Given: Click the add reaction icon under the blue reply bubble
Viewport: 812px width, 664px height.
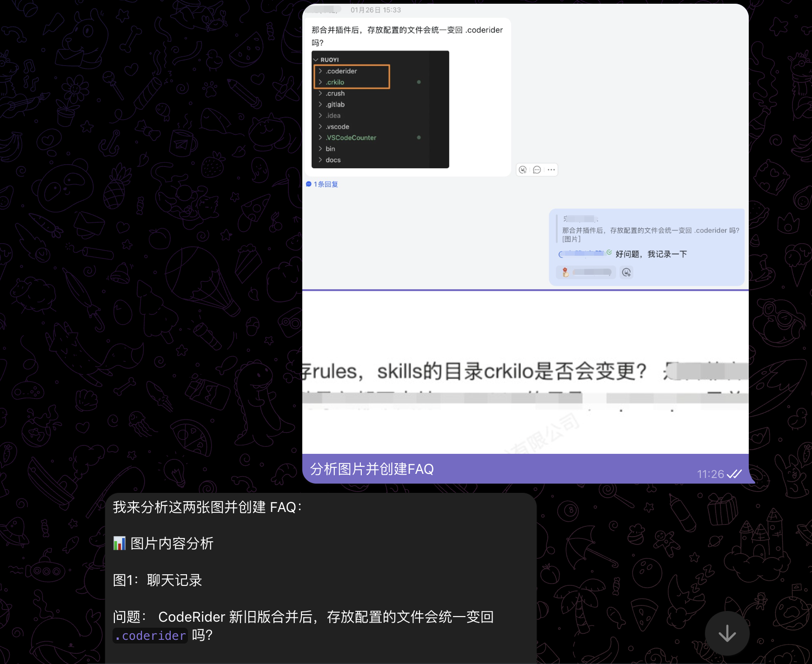Looking at the screenshot, I should pos(626,272).
